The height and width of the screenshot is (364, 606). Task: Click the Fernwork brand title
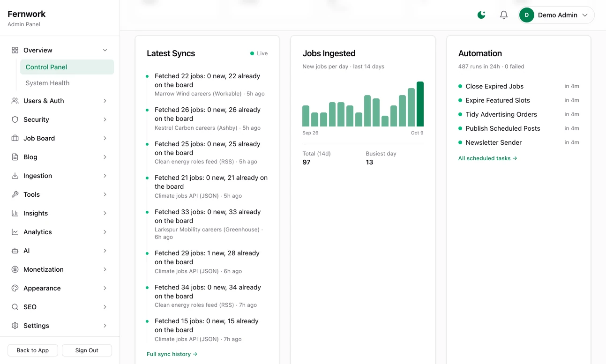click(27, 14)
